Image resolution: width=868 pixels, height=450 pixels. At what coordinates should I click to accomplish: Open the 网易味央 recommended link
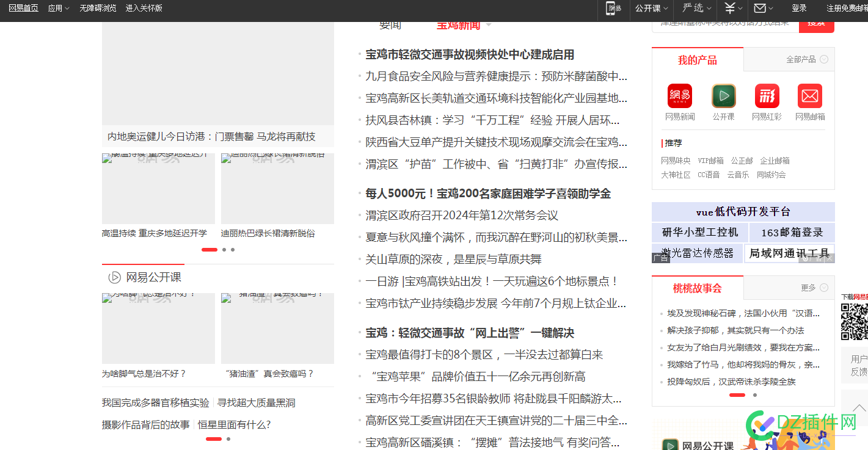pos(676,161)
